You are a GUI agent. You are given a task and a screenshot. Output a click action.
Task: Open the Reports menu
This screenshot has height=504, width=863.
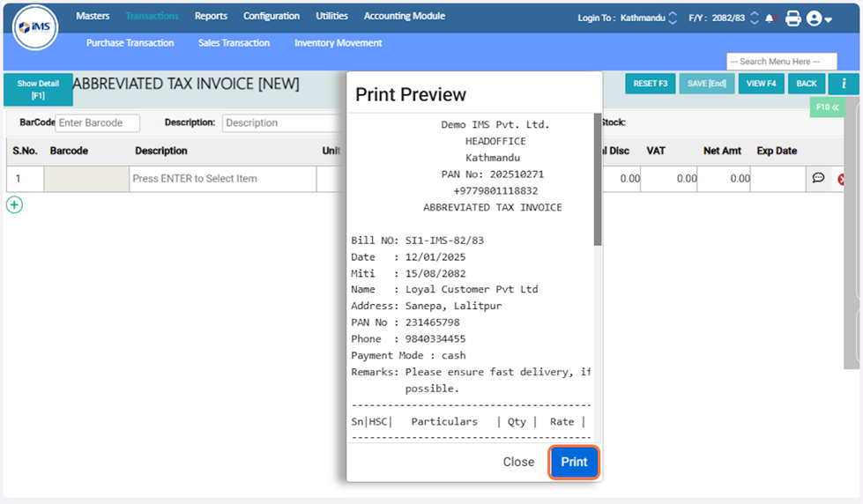[211, 16]
